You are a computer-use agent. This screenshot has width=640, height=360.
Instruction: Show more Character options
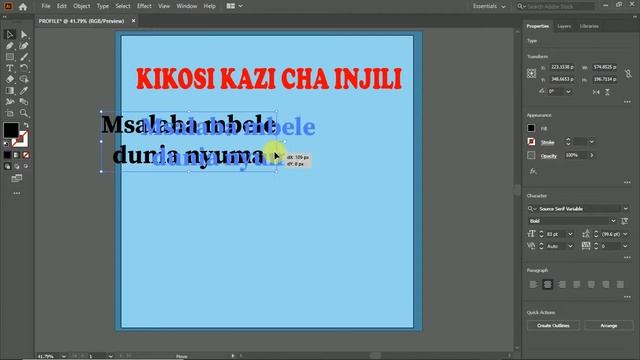(x=627, y=258)
